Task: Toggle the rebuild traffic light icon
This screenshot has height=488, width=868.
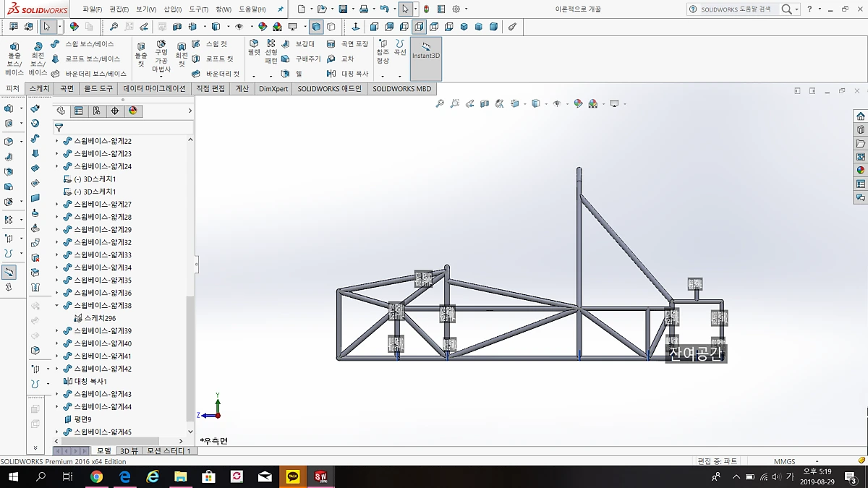Action: tap(425, 9)
